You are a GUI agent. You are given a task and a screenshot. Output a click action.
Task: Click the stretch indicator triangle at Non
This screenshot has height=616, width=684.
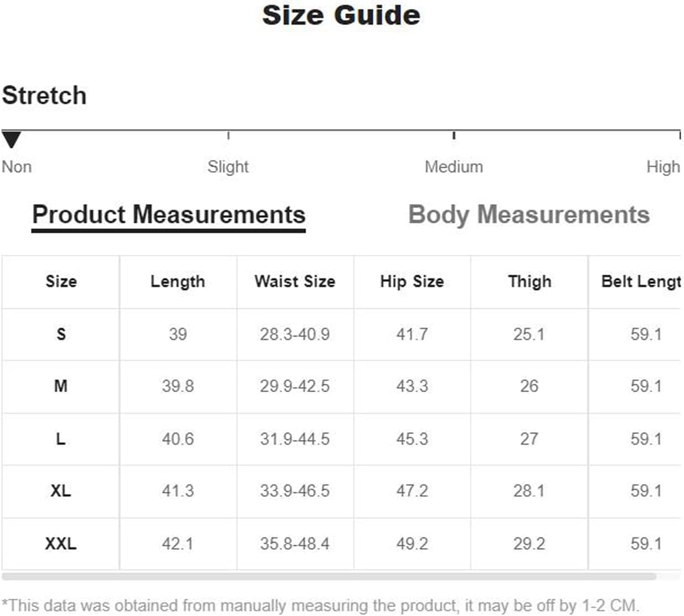point(11,140)
